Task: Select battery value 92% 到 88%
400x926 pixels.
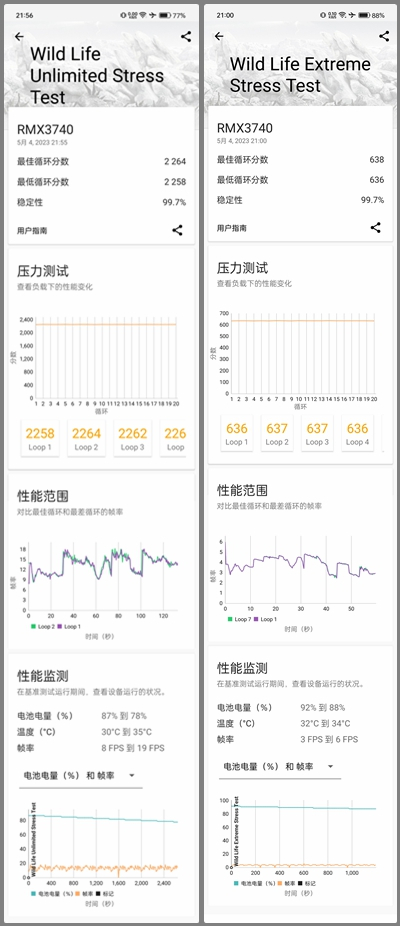Action: 323,707
